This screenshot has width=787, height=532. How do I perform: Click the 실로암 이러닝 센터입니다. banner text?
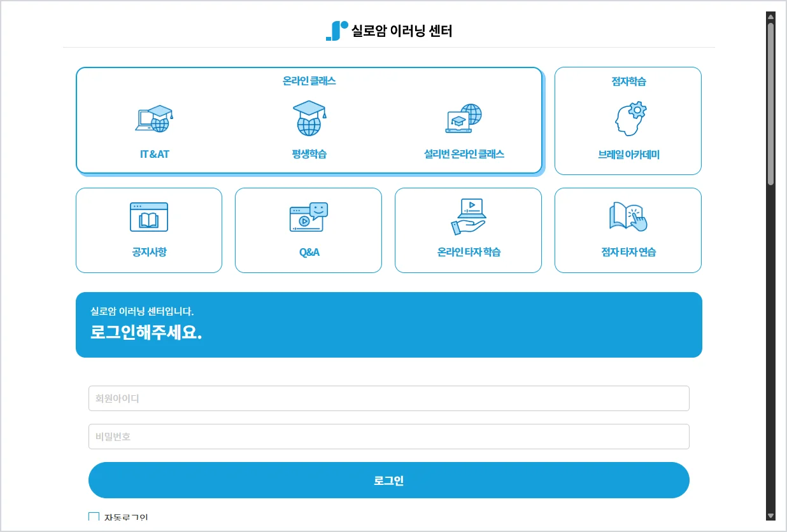142,312
